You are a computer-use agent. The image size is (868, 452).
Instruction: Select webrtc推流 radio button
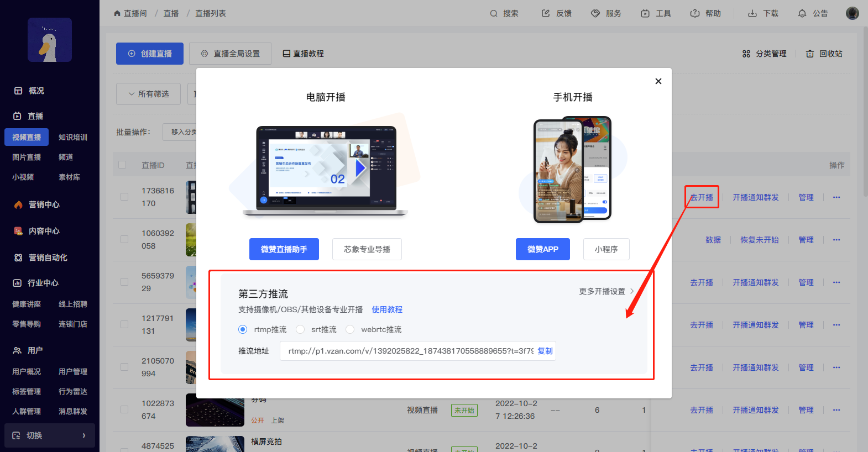click(x=350, y=329)
